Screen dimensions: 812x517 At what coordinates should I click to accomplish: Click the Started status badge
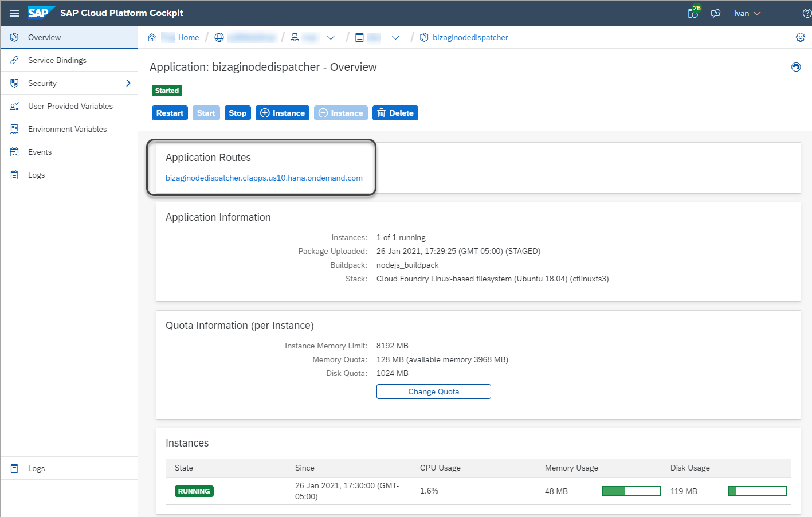(167, 91)
